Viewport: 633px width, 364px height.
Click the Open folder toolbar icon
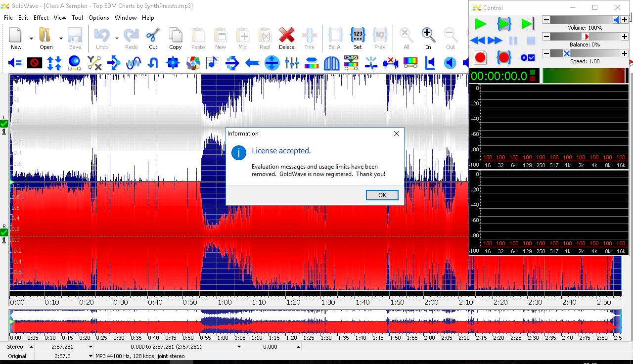click(45, 36)
